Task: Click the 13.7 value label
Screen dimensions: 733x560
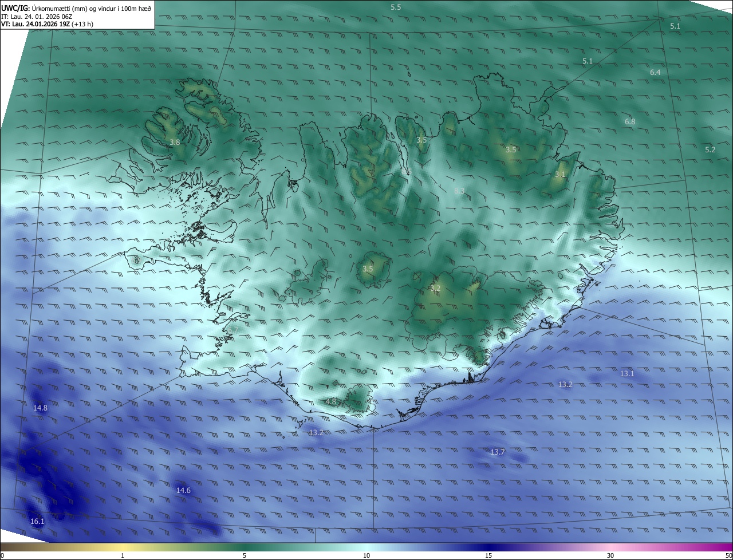Action: [x=498, y=452]
